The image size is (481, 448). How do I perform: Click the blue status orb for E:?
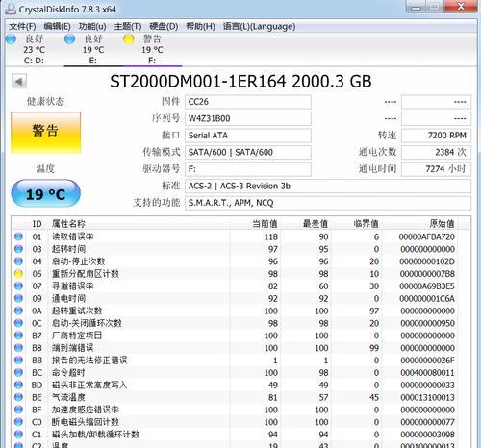coord(69,39)
